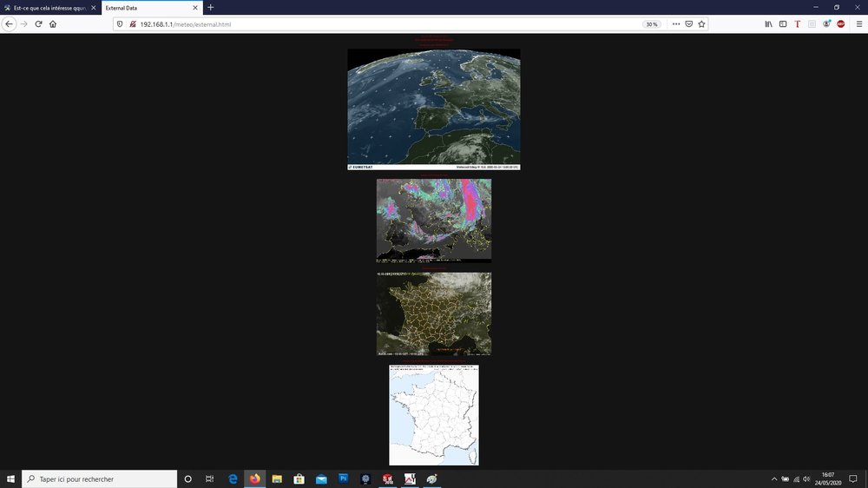Open a new browser tab

(x=210, y=8)
